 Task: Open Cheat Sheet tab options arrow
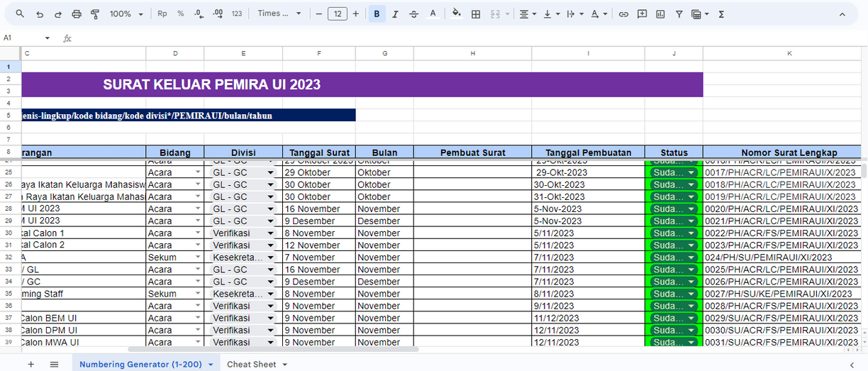coord(285,365)
